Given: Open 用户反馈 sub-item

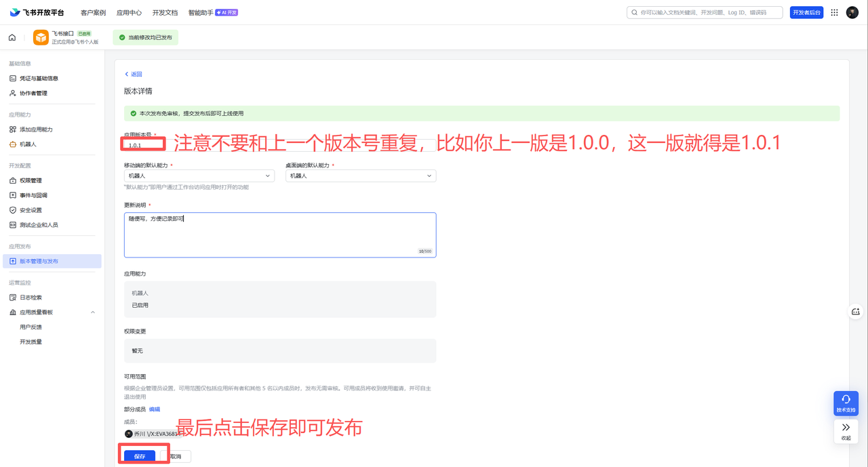Looking at the screenshot, I should [x=31, y=327].
